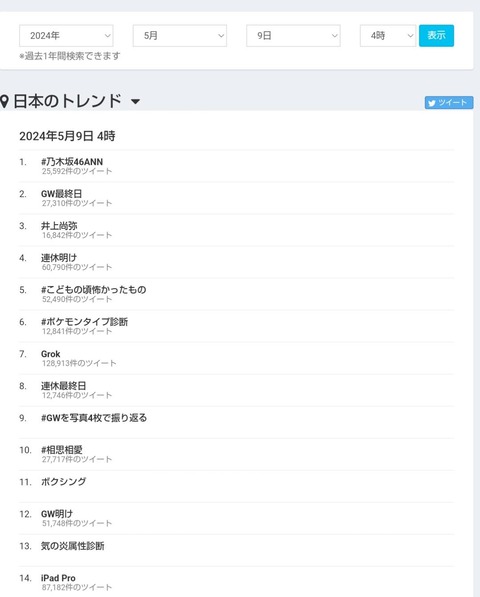The image size is (480, 597).
Task: Open the #ポケモンタイプ診断 trend
Action: tap(85, 322)
